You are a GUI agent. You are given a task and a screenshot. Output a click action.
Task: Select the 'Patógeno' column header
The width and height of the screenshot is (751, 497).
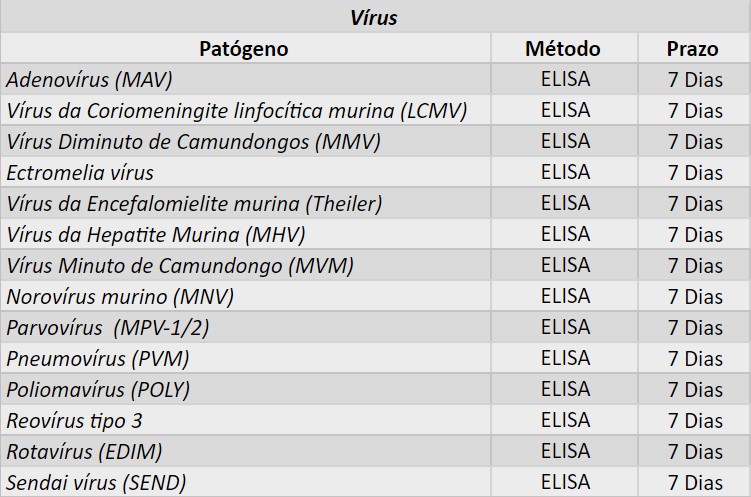[x=244, y=48]
